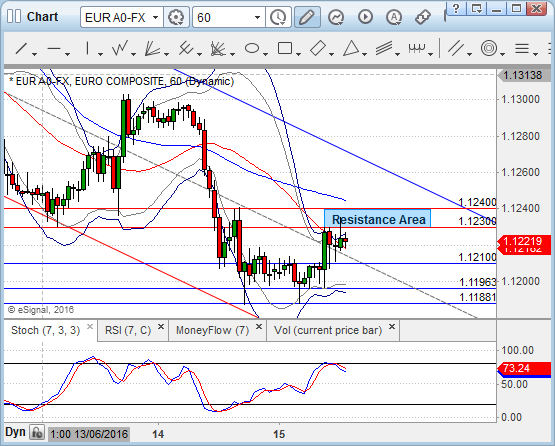Screen dimensions: 555x446
Task: Close the MoneyFlow (7) tab
Action: click(x=259, y=326)
